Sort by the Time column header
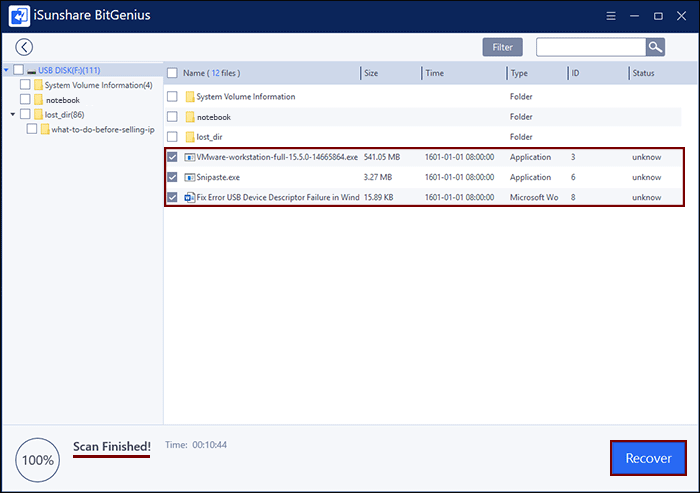 [x=434, y=73]
